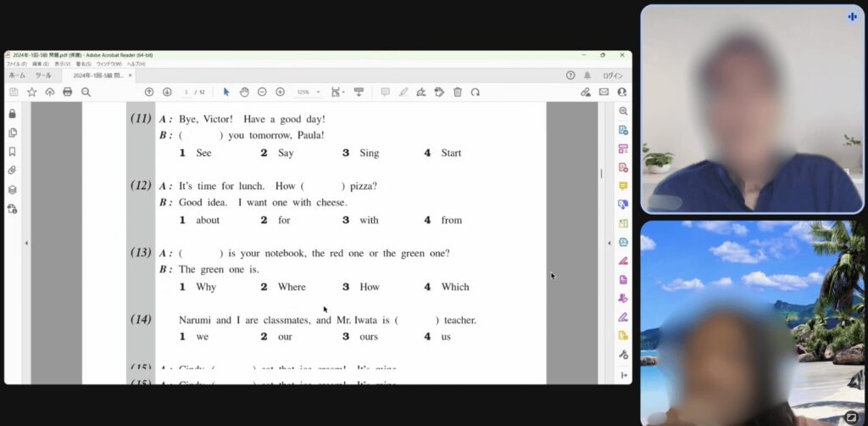Toggle the highlighter pen tool
The width and height of the screenshot is (868, 426).
(x=403, y=92)
